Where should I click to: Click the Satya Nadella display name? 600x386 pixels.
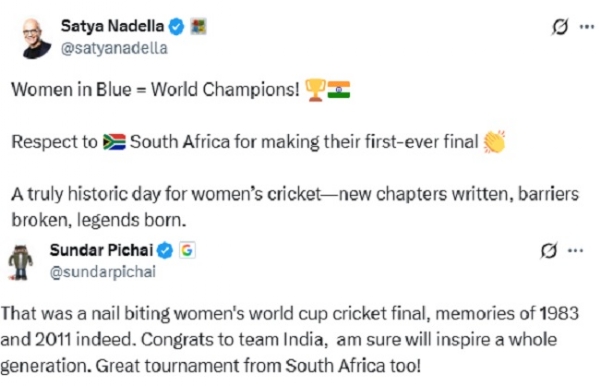click(112, 26)
